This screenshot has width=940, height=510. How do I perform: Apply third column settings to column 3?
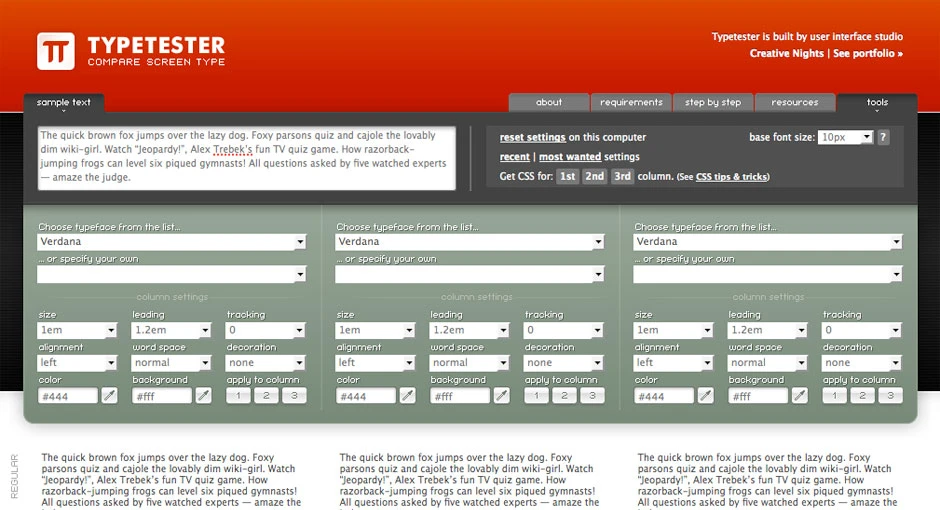890,396
